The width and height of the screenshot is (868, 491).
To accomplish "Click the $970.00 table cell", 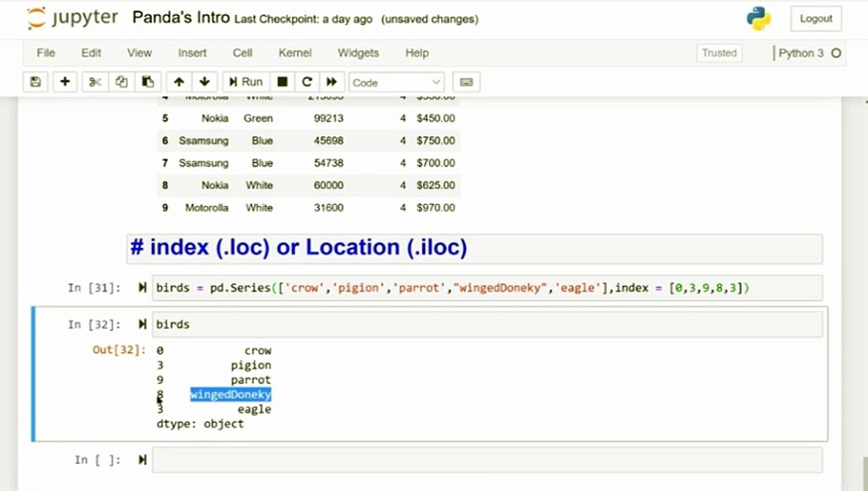I will [x=435, y=207].
